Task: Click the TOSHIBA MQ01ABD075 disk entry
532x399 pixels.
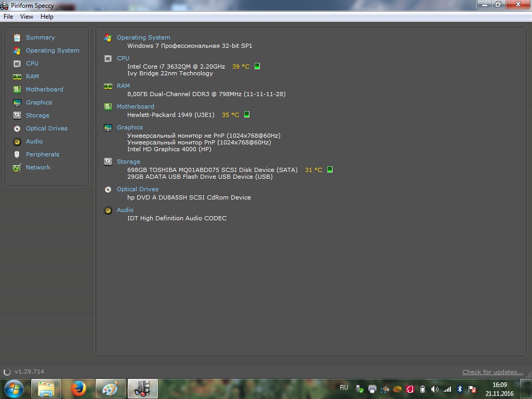Action: 212,170
